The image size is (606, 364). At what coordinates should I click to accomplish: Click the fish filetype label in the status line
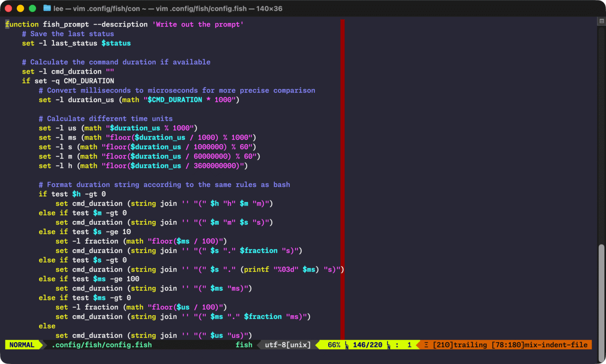click(244, 345)
